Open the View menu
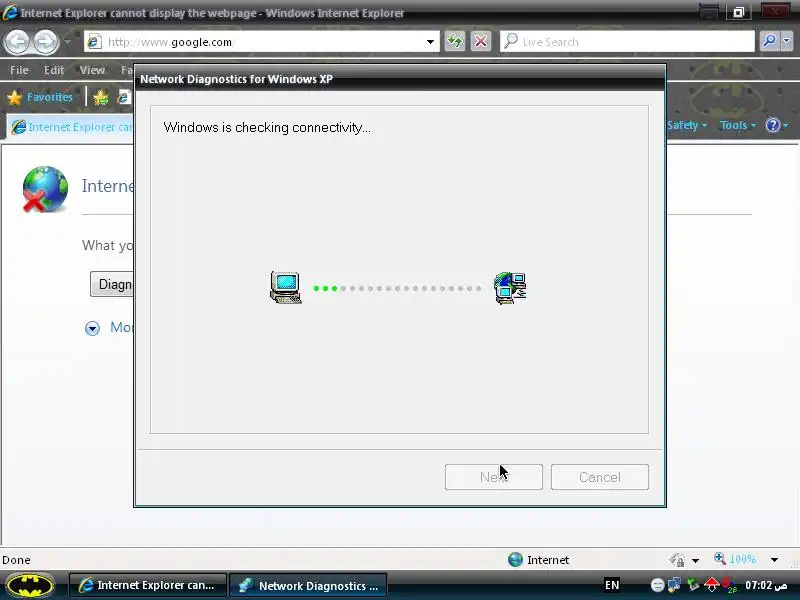 (x=92, y=70)
